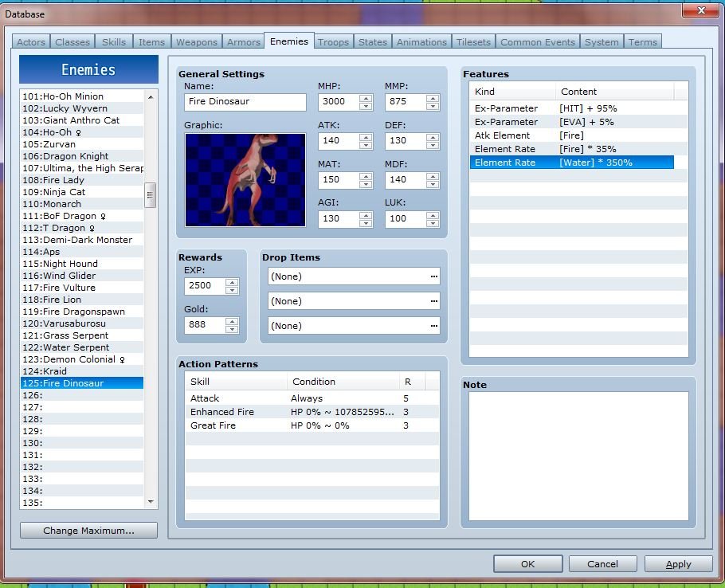
Task: Increase the ATK value with up arrow
Action: (x=366, y=137)
